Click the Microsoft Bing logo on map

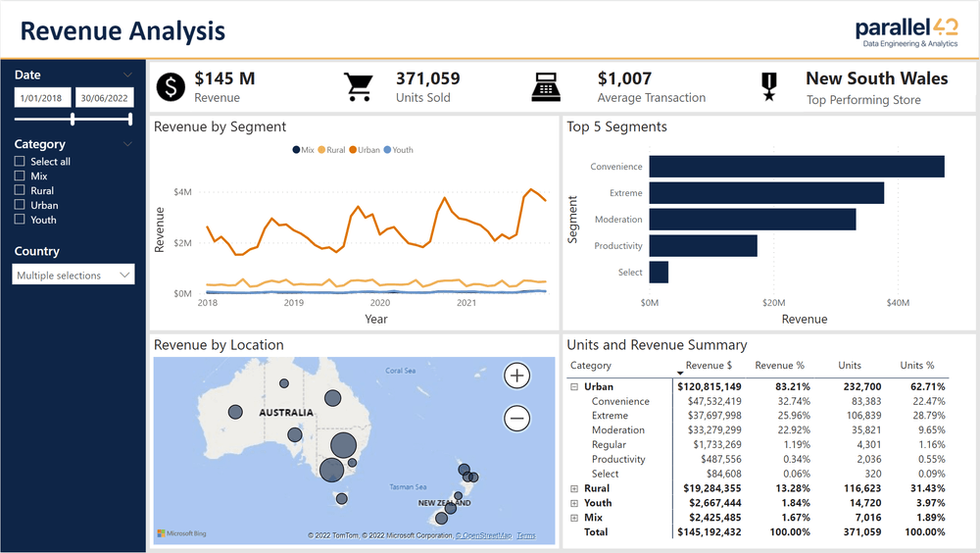[184, 534]
